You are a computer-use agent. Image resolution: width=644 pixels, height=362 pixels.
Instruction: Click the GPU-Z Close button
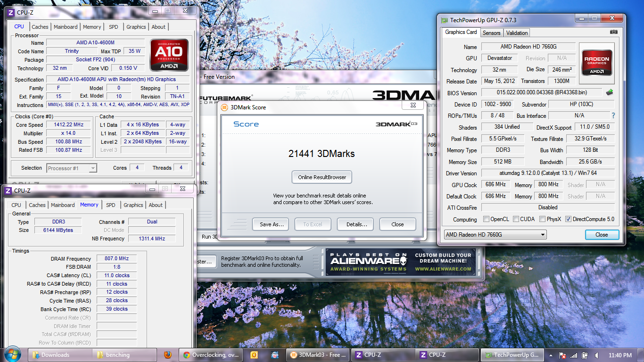(x=602, y=234)
